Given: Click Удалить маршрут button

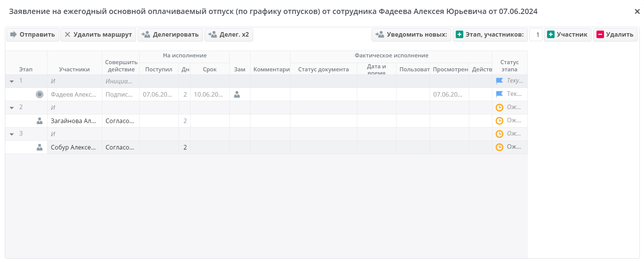Looking at the screenshot, I should (98, 35).
